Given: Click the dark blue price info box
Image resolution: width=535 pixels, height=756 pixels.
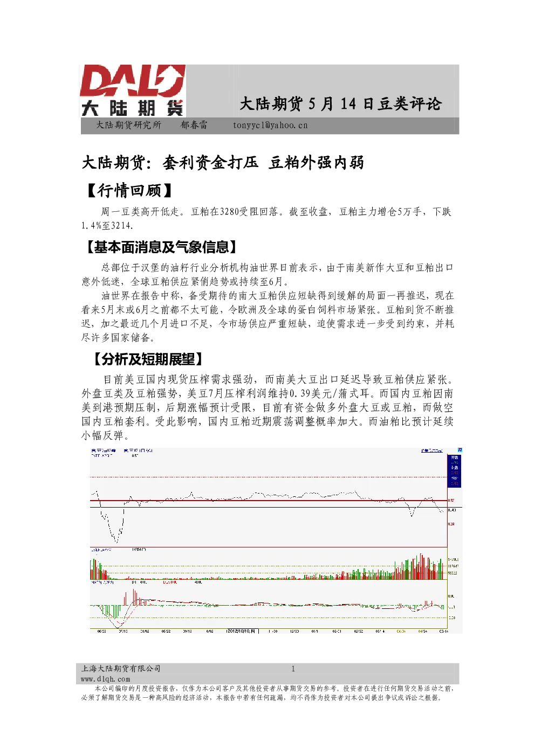Looking at the screenshot, I should (x=454, y=470).
